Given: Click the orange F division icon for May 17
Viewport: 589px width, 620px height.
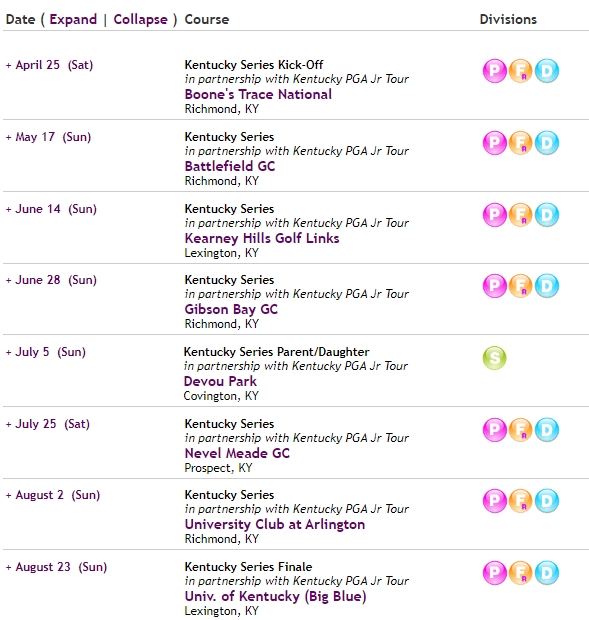Looking at the screenshot, I should pyautogui.click(x=520, y=143).
